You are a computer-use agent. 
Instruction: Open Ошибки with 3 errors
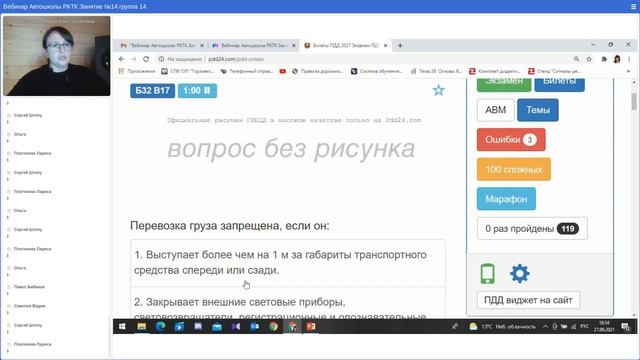click(x=511, y=140)
